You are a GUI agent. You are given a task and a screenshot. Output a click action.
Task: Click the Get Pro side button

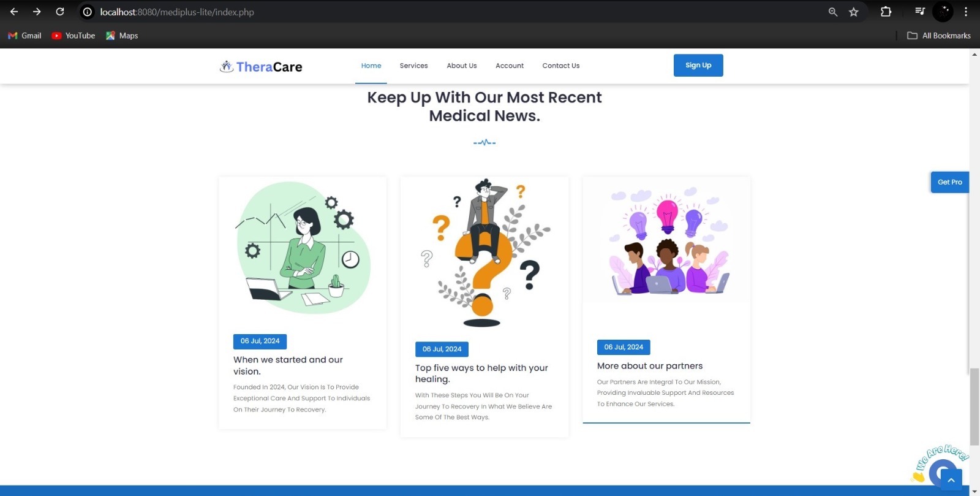coord(950,182)
